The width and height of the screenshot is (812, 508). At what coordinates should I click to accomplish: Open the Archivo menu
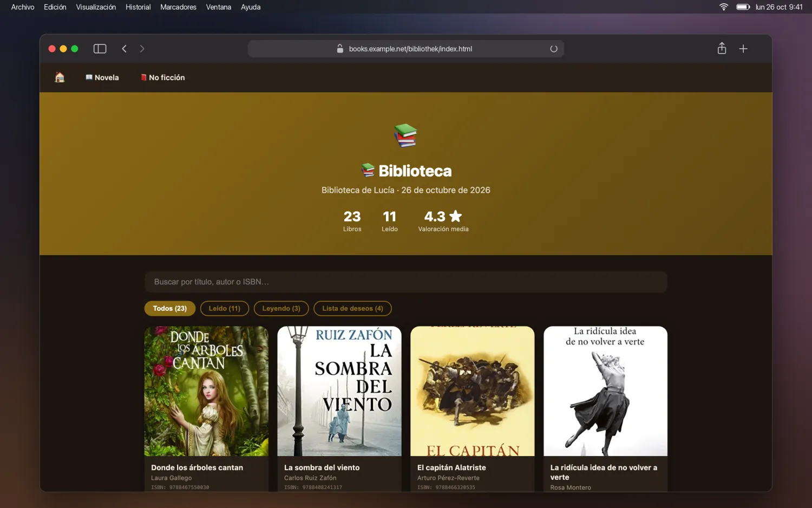tap(23, 7)
